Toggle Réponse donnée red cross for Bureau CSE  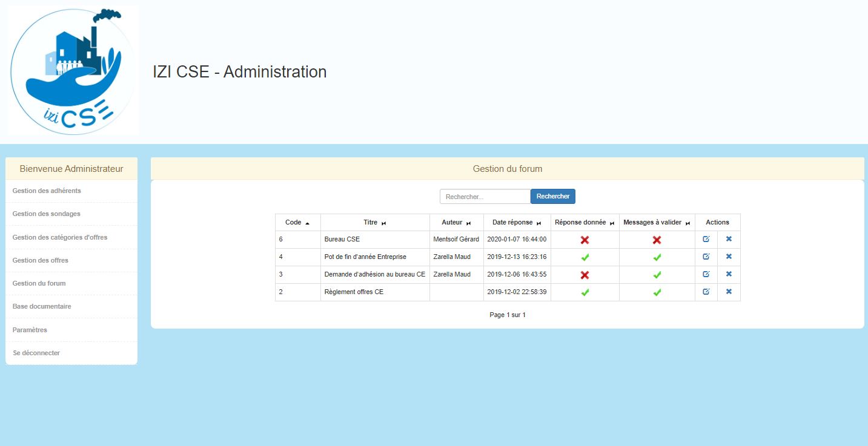pyautogui.click(x=585, y=240)
